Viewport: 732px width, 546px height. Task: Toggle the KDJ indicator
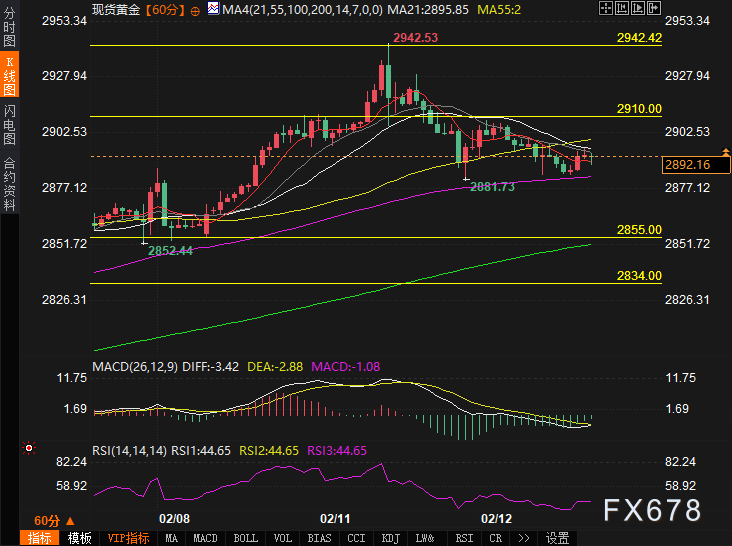click(390, 538)
